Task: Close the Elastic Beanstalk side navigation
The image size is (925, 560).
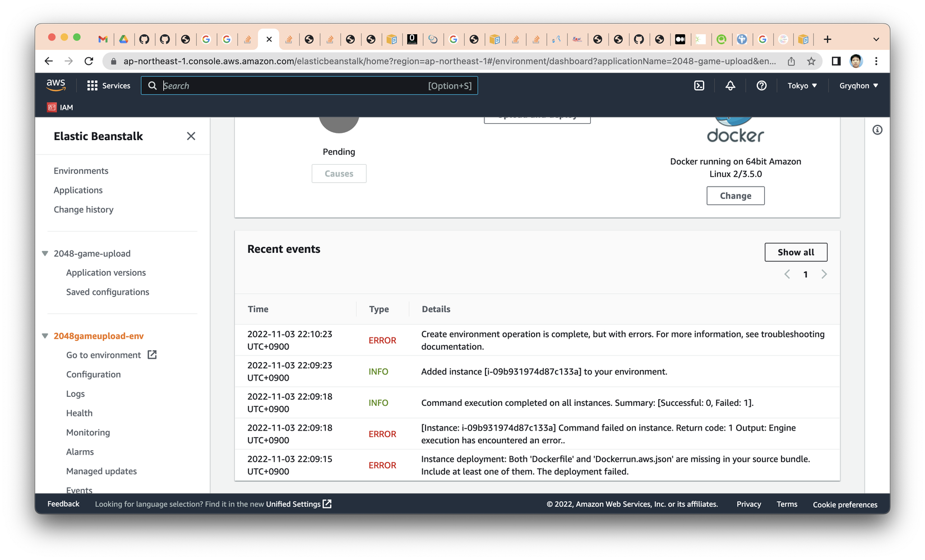Action: [x=191, y=136]
